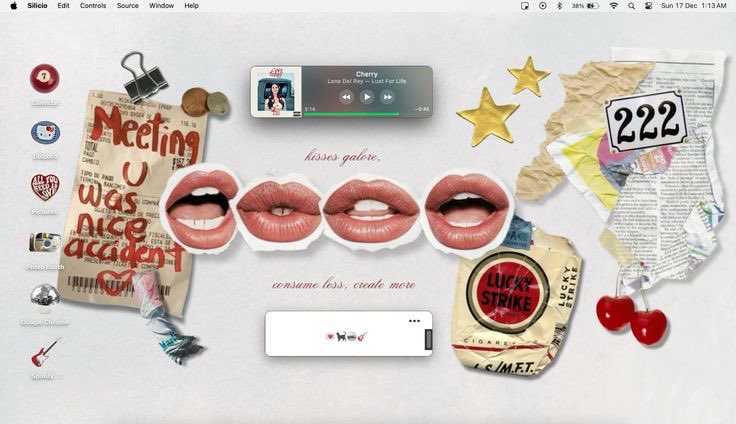Open the date and time clock

pyautogui.click(x=694, y=6)
